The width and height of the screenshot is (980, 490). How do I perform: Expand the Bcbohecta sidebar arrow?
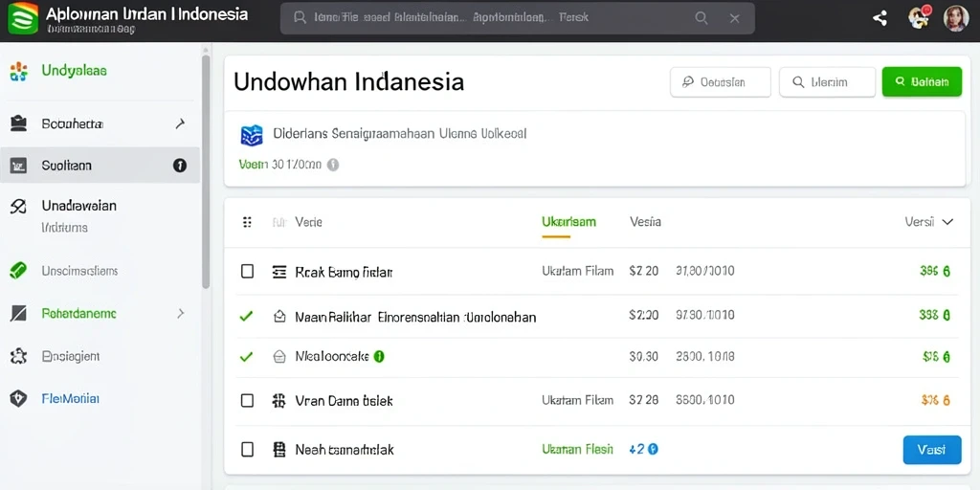pyautogui.click(x=180, y=123)
